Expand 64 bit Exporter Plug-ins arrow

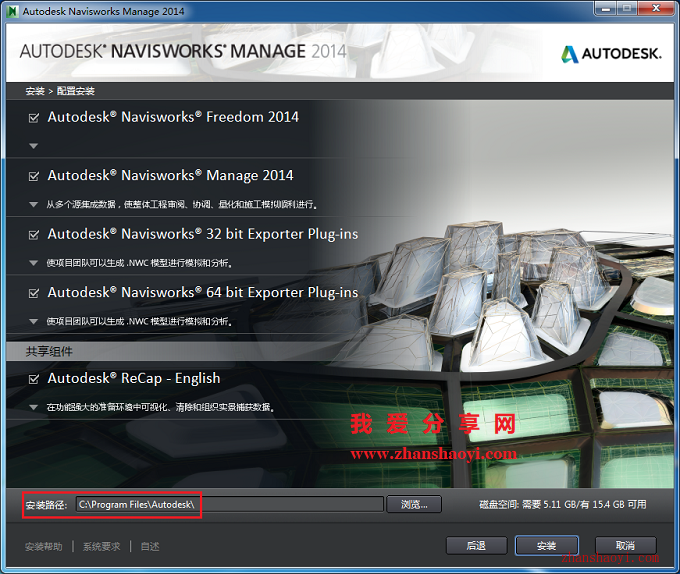33,321
